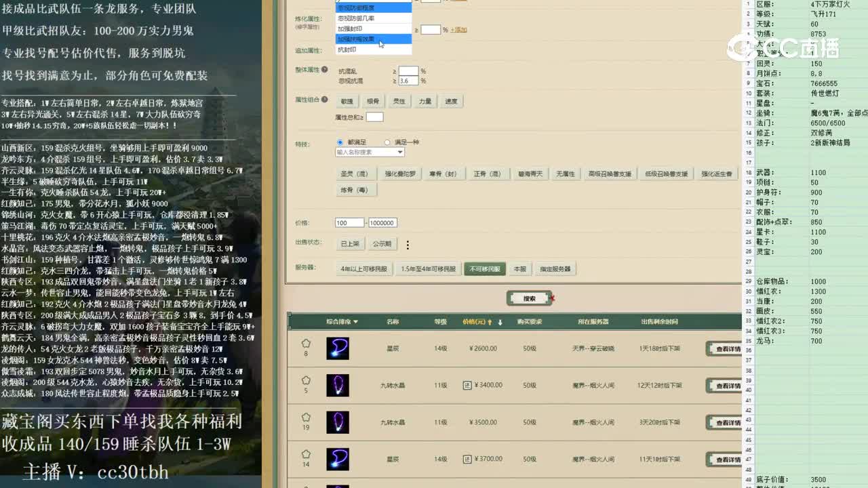Pick the 高级召唤兽支援 skill tag

click(x=610, y=174)
